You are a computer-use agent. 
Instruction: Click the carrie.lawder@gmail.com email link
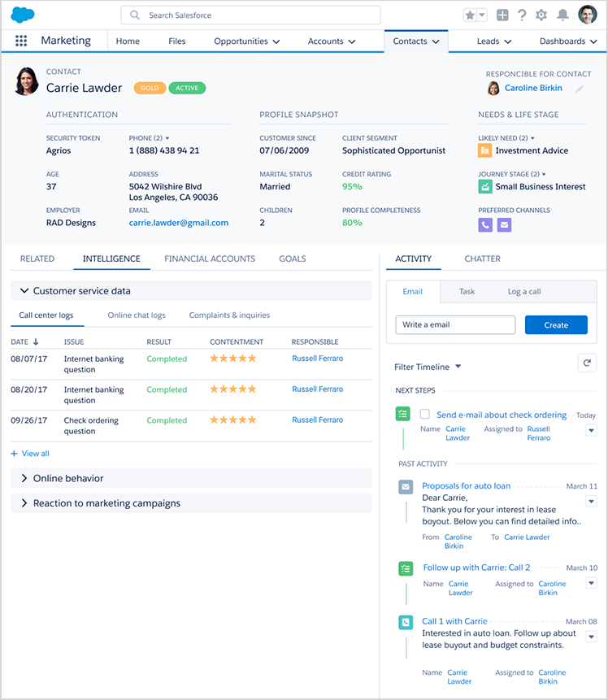[x=179, y=223]
